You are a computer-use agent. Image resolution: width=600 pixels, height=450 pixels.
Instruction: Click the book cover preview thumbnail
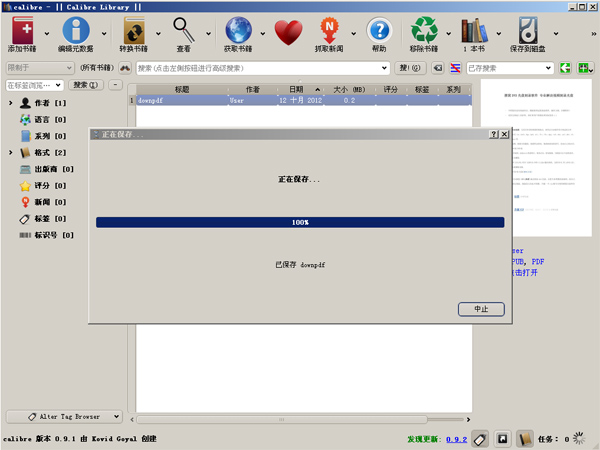[x=536, y=158]
